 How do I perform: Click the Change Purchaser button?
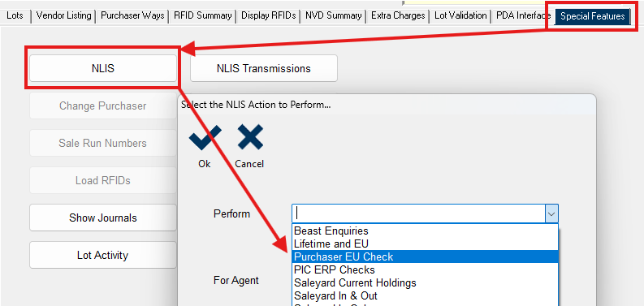103,106
